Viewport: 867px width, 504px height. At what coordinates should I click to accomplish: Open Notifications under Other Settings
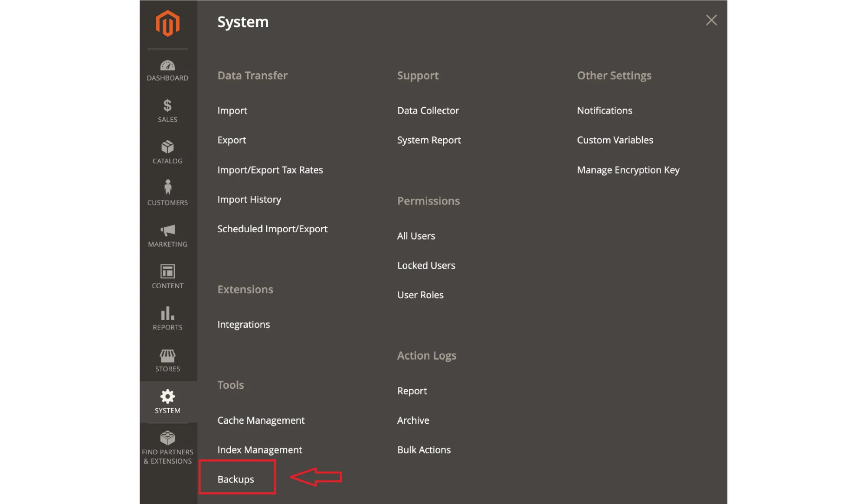pos(604,111)
